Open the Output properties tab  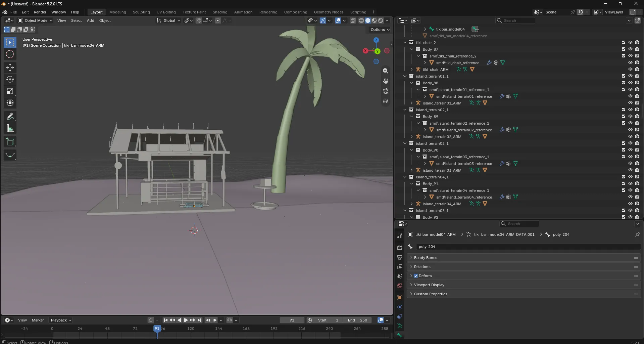(399, 257)
